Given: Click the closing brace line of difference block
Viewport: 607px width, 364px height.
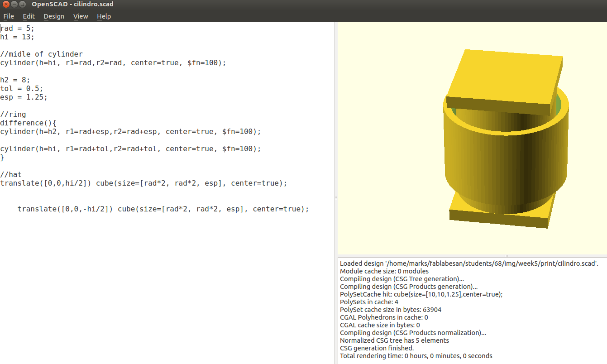Looking at the screenshot, I should point(2,157).
